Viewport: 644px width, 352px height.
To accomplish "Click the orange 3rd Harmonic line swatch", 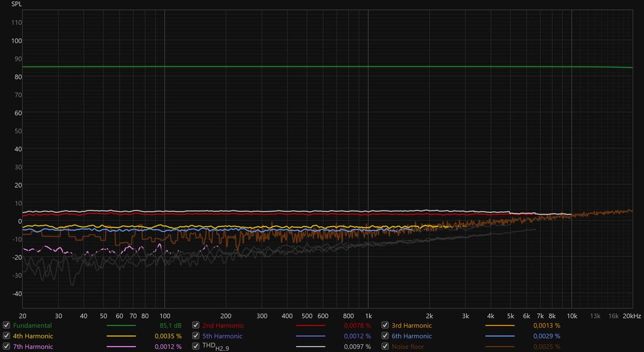I will pyautogui.click(x=500, y=326).
